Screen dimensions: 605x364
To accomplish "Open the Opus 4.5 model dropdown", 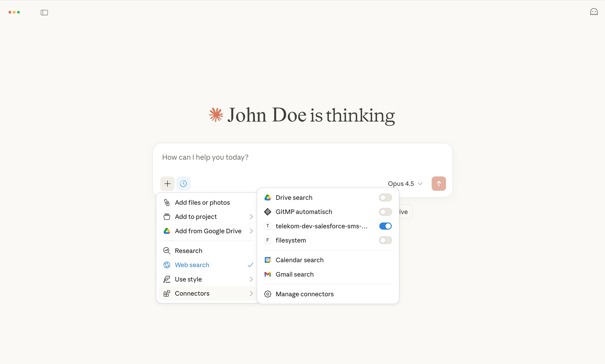I will tap(405, 184).
